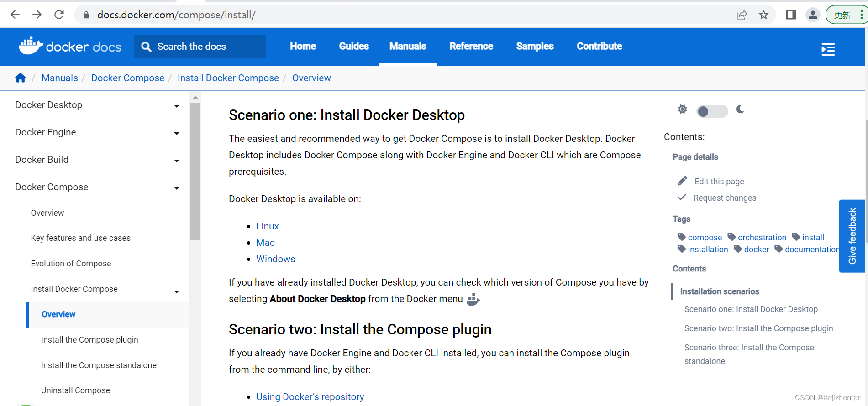Click the Manuals breadcrumb link
868x406 pixels.
tap(60, 78)
